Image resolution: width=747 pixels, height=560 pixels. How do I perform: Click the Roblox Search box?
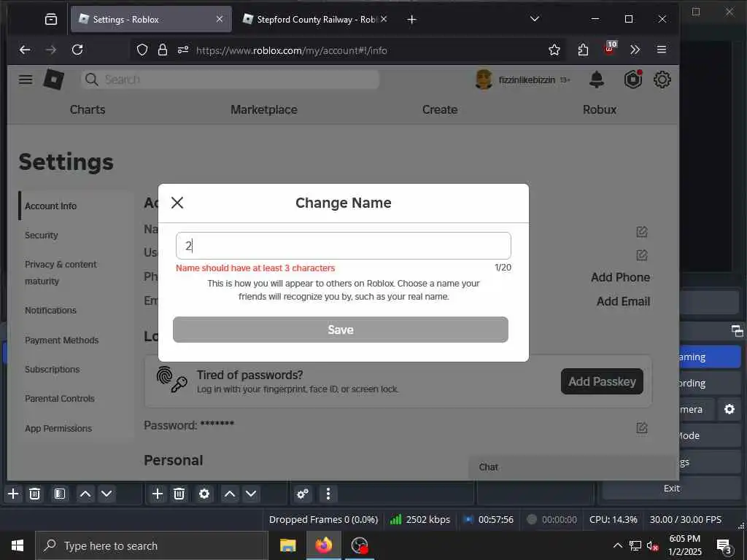(x=231, y=79)
